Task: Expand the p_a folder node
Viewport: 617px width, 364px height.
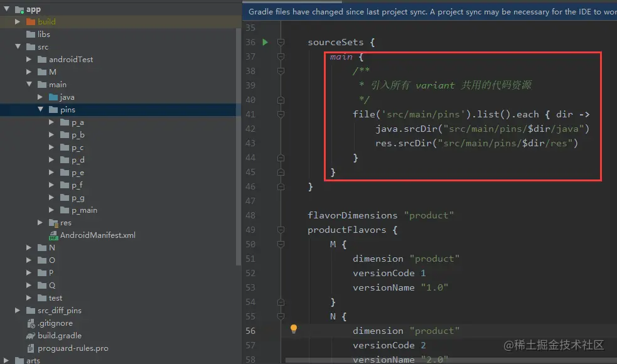Action: coord(51,122)
